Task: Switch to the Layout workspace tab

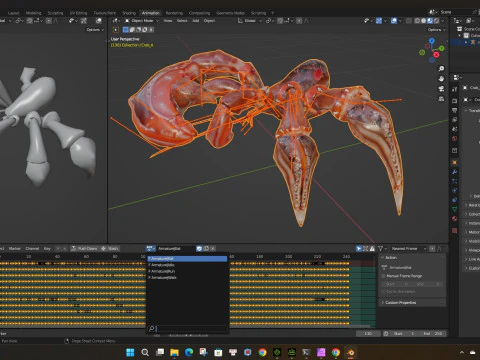Action: (x=13, y=13)
